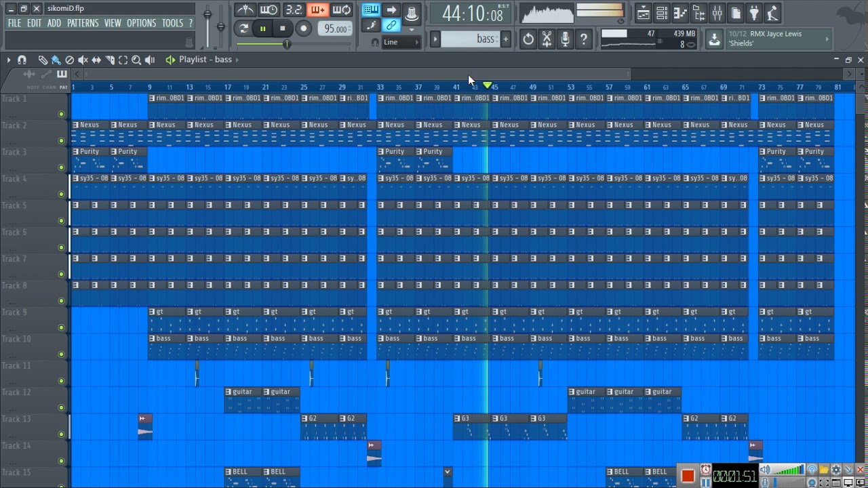Click the microphone one-click recording icon

pos(565,39)
